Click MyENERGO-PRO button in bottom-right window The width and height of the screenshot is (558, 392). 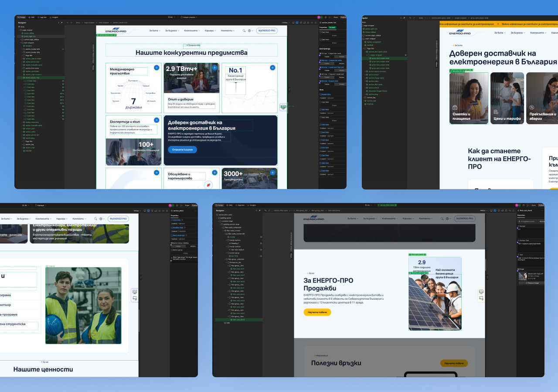click(465, 219)
